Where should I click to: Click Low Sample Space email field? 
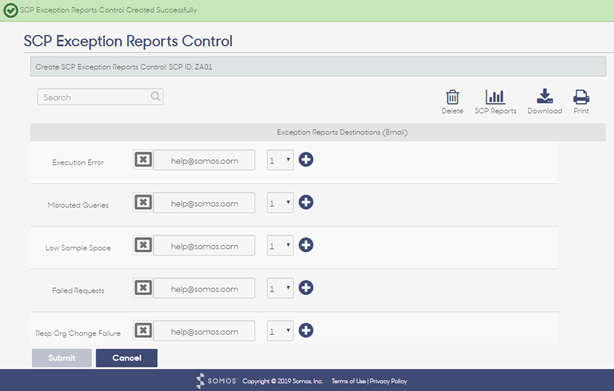[x=204, y=245]
